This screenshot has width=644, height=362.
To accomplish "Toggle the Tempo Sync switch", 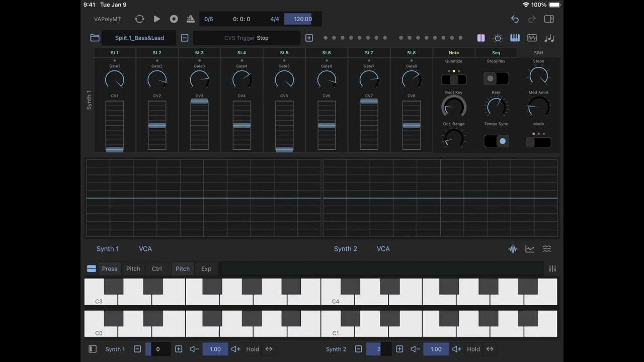I will [x=496, y=141].
